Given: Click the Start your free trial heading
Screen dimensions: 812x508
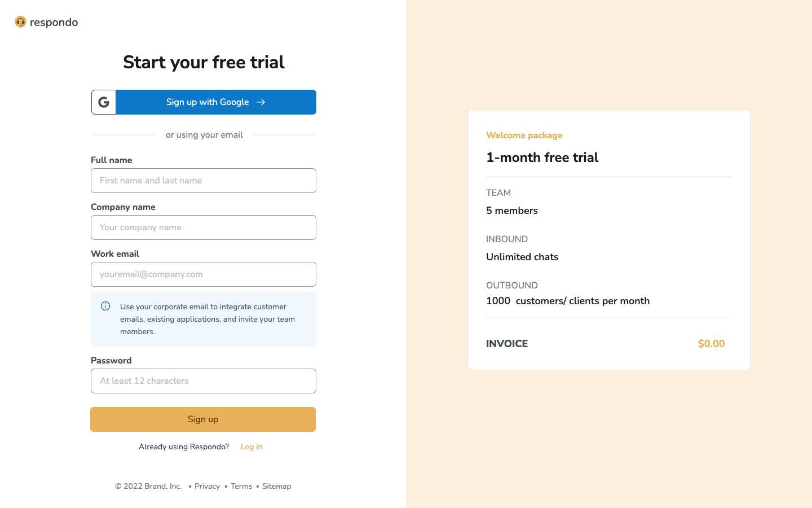Looking at the screenshot, I should pyautogui.click(x=204, y=62).
